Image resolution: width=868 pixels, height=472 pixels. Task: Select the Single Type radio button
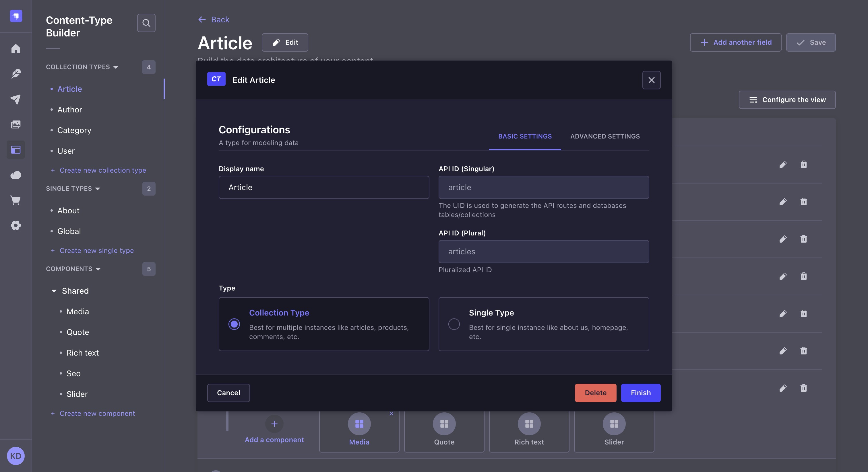[x=454, y=324]
